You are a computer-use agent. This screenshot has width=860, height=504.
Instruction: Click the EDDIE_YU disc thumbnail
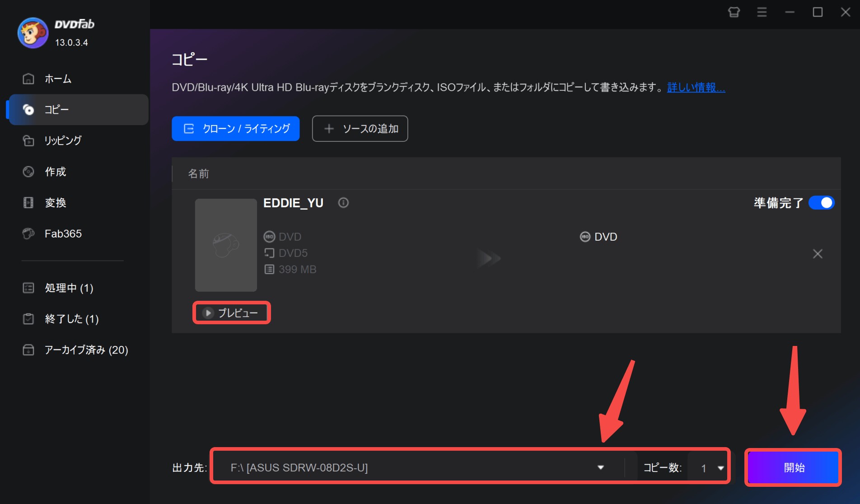pyautogui.click(x=226, y=245)
